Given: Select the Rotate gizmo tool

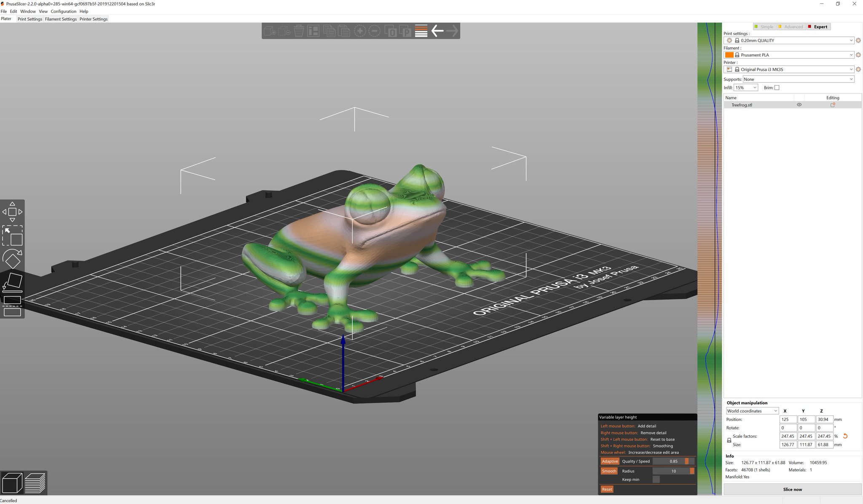Looking at the screenshot, I should (12, 259).
